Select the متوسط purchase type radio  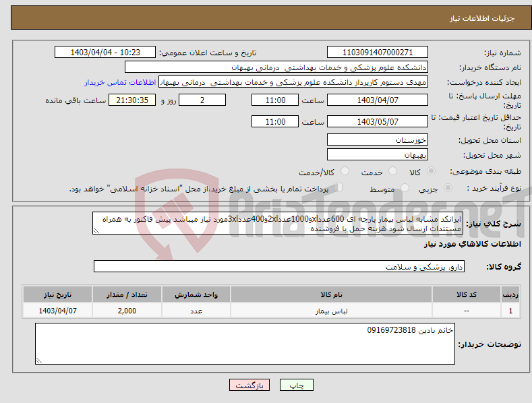[x=405, y=188]
